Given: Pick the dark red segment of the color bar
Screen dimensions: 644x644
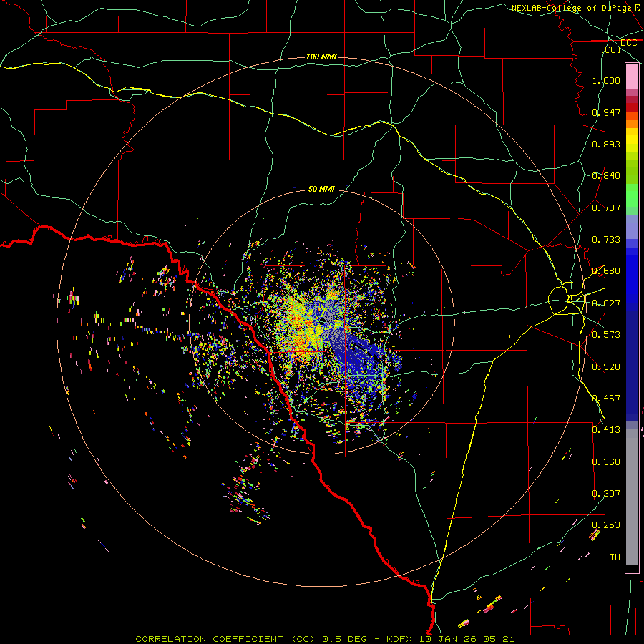Looking at the screenshot, I should coord(632,107).
